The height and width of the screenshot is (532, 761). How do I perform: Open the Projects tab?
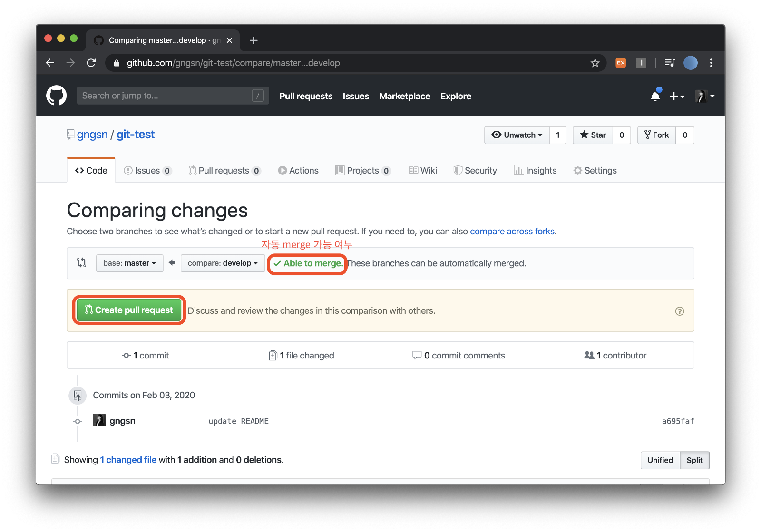(x=363, y=170)
